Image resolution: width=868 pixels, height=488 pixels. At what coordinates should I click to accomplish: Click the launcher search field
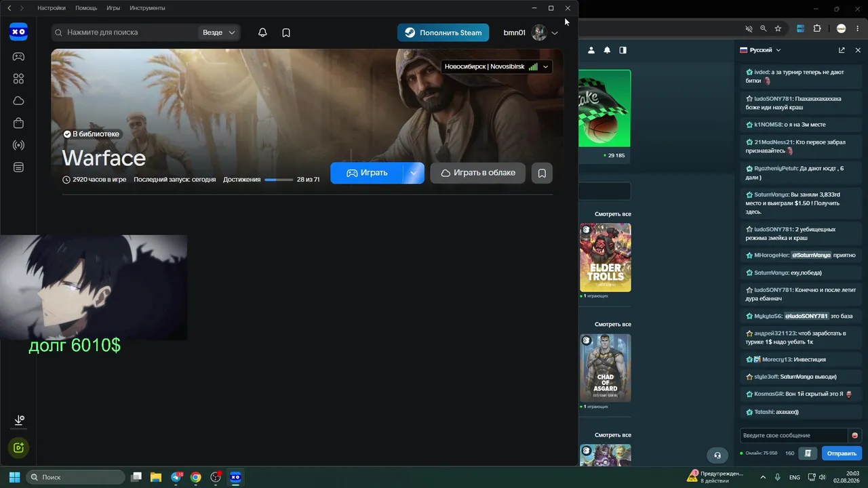pyautogui.click(x=125, y=33)
